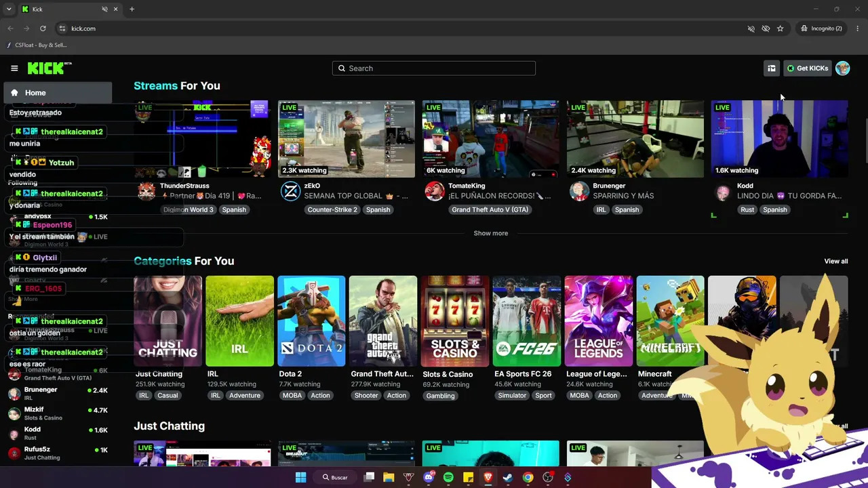Open the dashboard icon beside Get KICKs
Image resolution: width=868 pixels, height=488 pixels.
point(771,68)
